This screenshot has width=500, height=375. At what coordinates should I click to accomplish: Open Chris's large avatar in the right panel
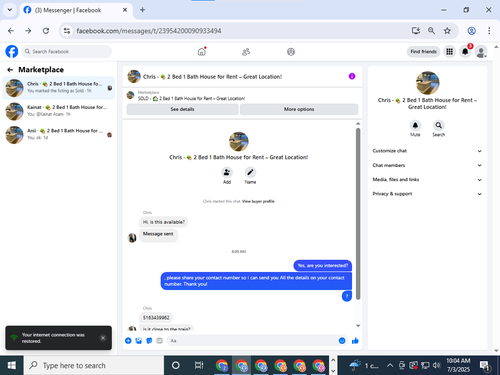pyautogui.click(x=427, y=83)
